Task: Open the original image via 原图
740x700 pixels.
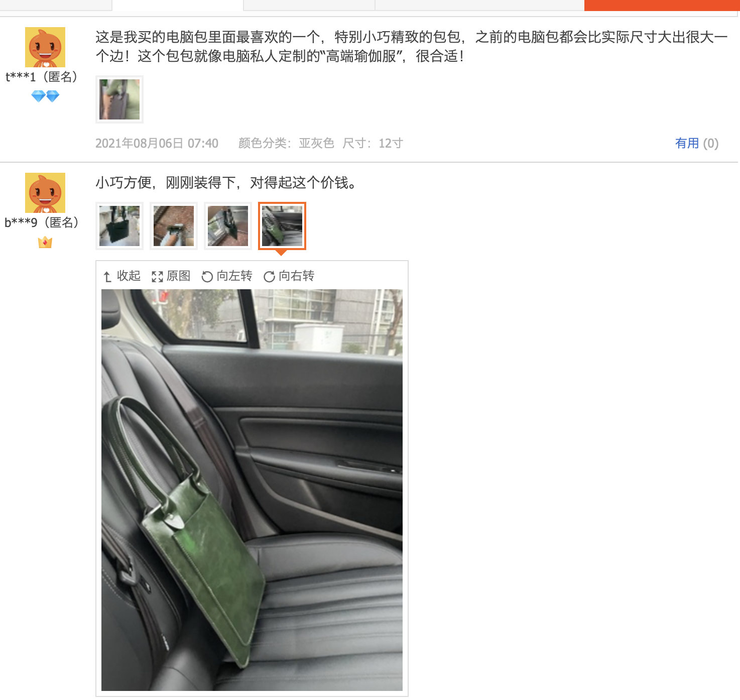Action: (x=171, y=276)
